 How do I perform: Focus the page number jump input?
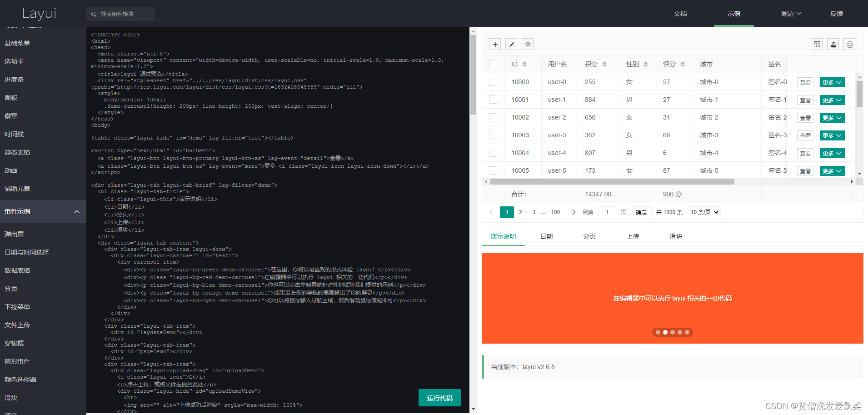pos(607,212)
